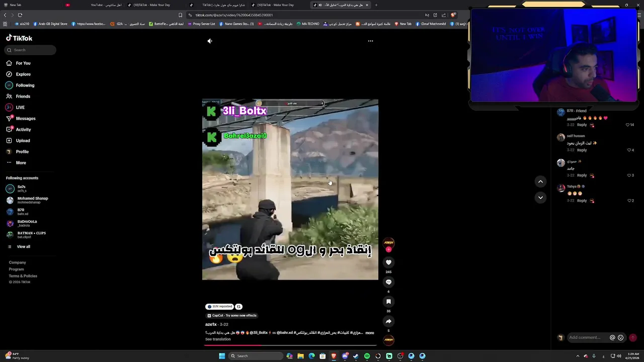Open BATMAN • CLIPS following account
The height and width of the screenshot is (362, 644).
click(26, 235)
